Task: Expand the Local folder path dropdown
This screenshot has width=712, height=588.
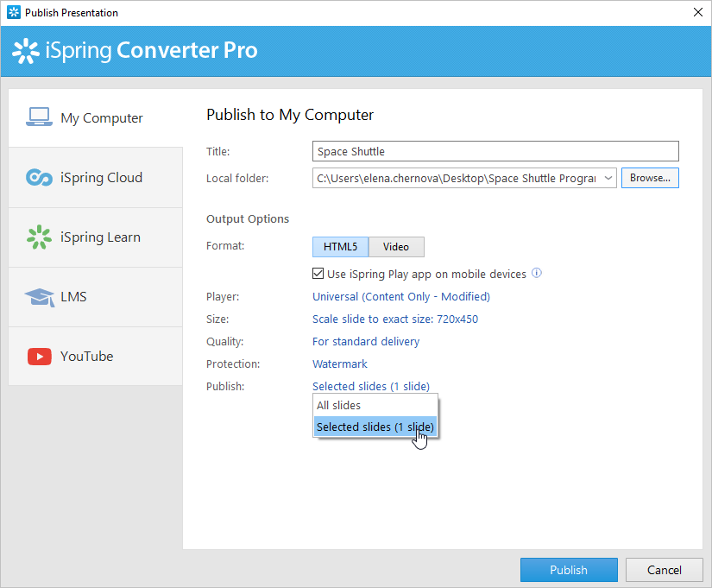Action: (608, 178)
